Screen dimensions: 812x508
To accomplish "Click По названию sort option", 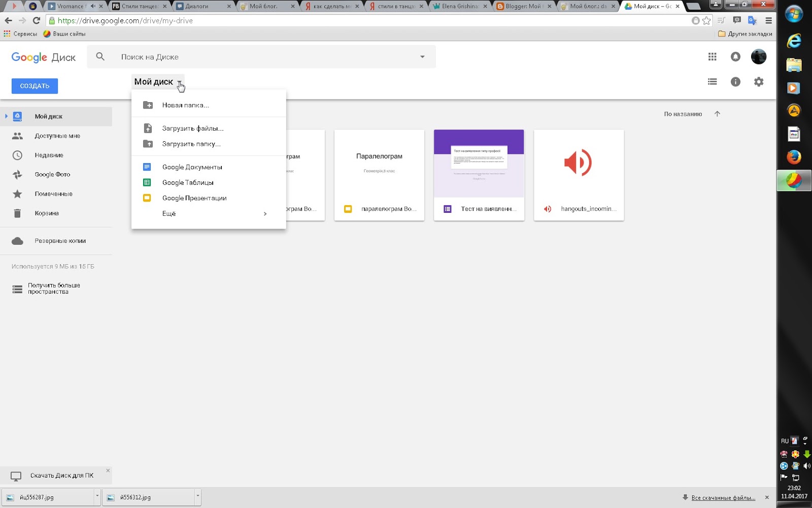I will (683, 114).
